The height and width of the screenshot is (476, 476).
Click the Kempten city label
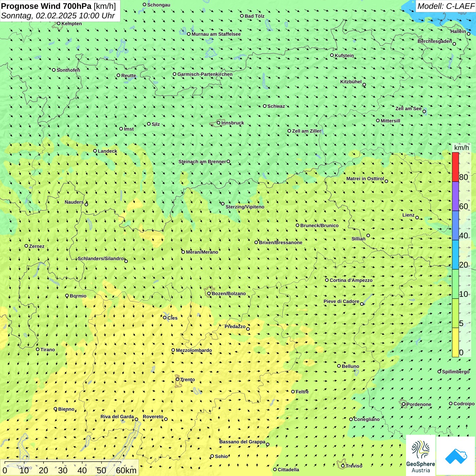pos(72,23)
